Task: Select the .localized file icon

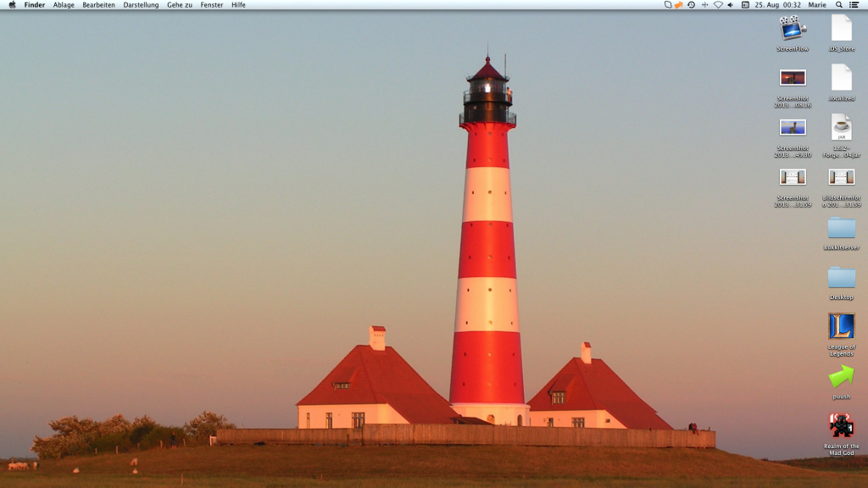Action: tap(841, 78)
